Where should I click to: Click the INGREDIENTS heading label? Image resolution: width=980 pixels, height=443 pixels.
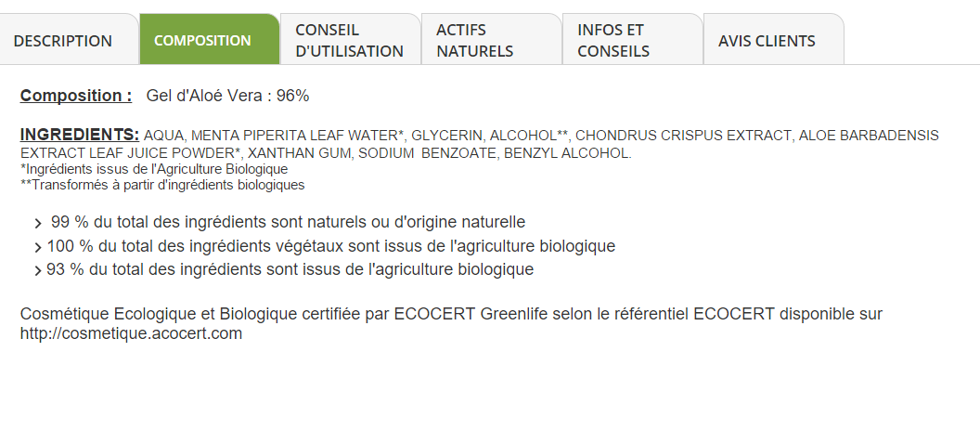(80, 135)
